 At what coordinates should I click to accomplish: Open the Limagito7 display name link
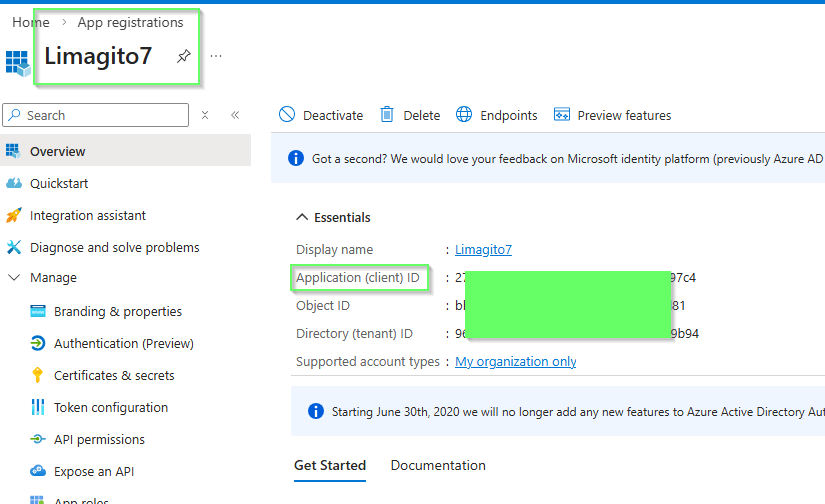(484, 249)
